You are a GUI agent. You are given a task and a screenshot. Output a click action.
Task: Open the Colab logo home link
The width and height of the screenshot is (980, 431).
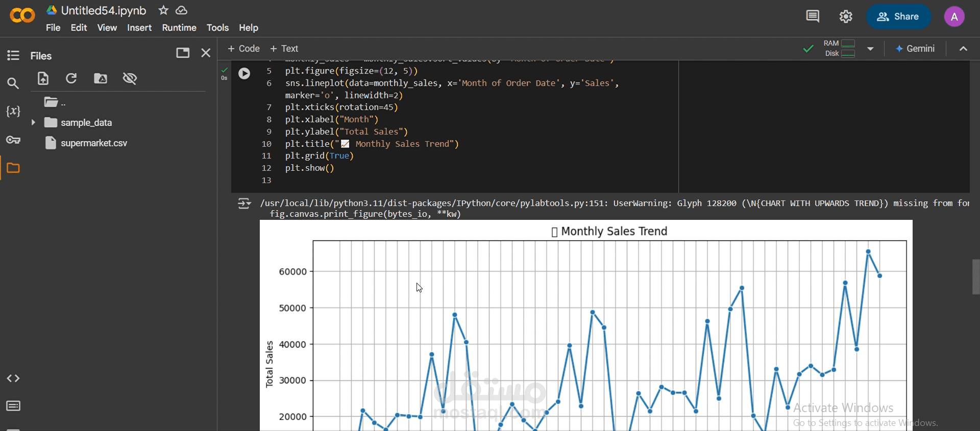pos(22,15)
